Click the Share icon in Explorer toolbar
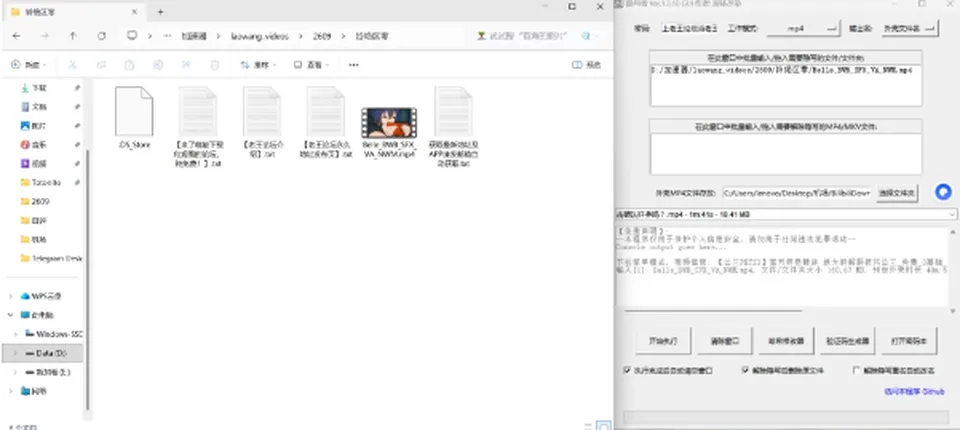This screenshot has width=960, height=430. point(186,64)
